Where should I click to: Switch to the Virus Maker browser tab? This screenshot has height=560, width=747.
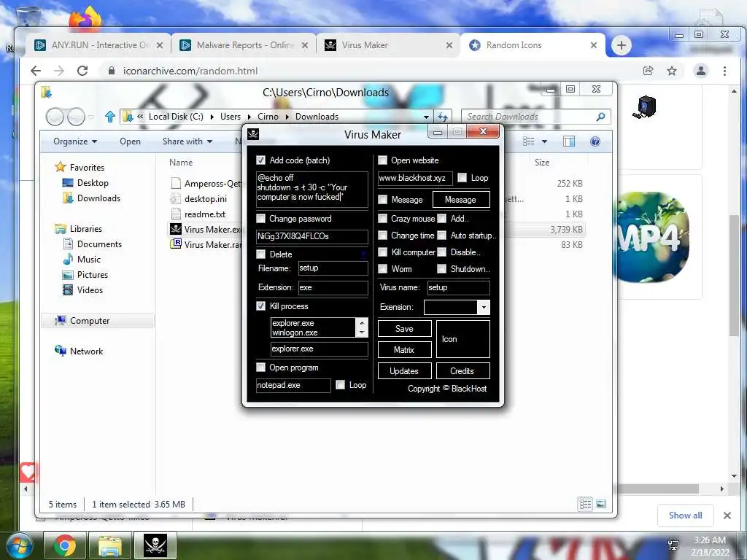[388, 45]
